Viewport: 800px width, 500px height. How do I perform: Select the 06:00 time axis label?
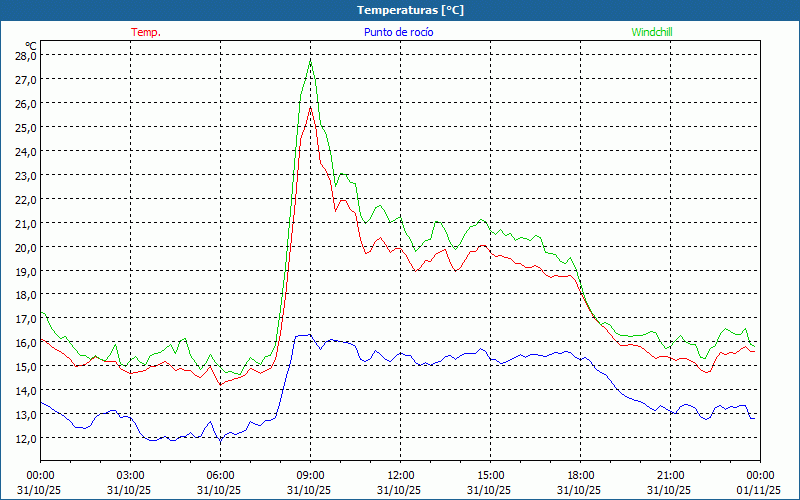coord(220,475)
